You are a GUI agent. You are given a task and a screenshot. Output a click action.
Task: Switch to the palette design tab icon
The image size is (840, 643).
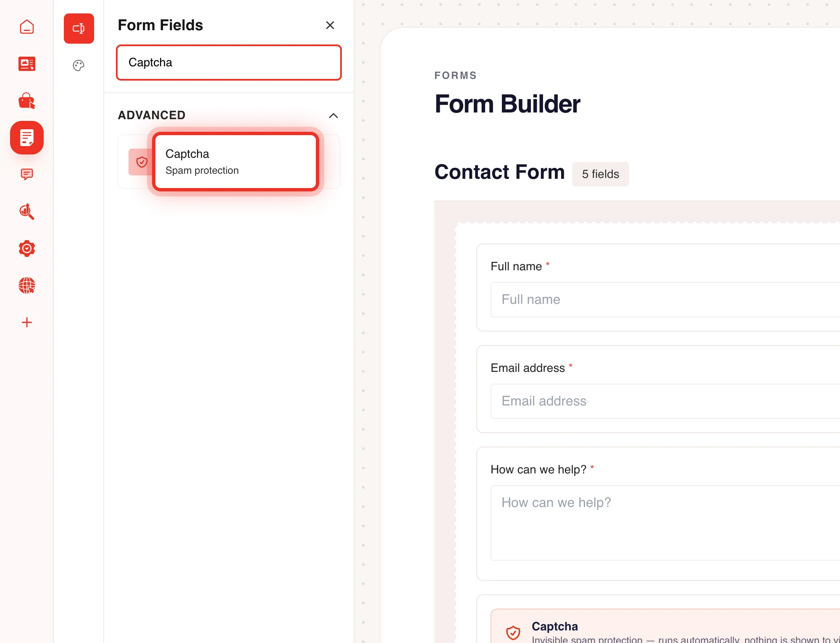coord(79,65)
